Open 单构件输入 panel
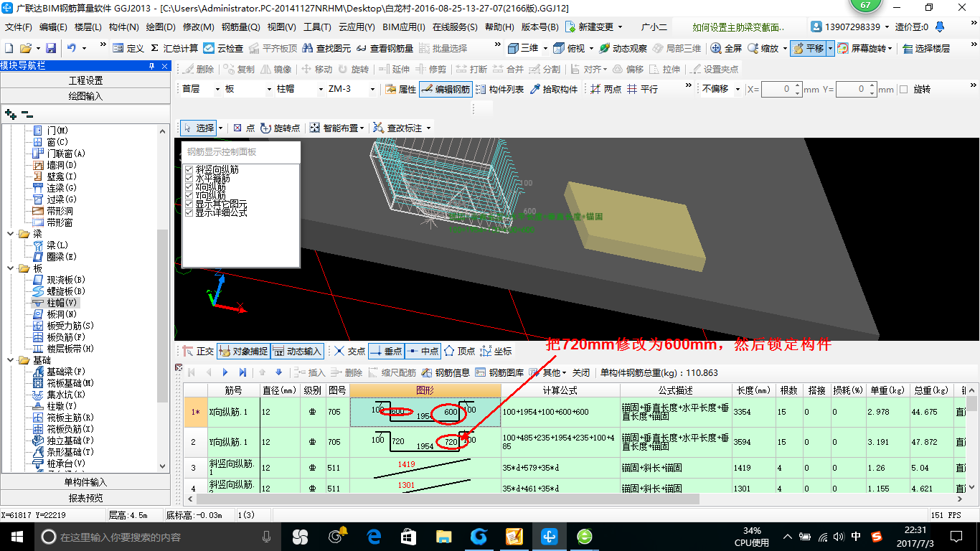The width and height of the screenshot is (980, 551). click(x=85, y=482)
